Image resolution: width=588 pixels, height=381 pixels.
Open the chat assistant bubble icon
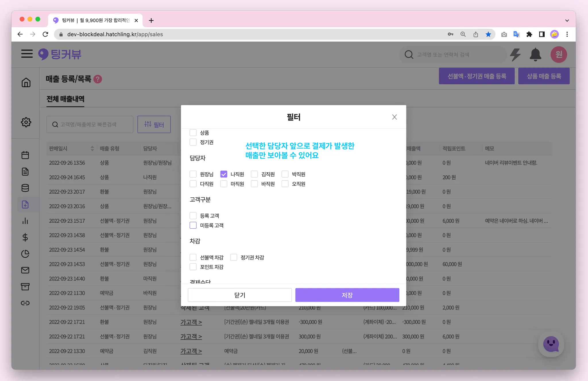pos(551,344)
